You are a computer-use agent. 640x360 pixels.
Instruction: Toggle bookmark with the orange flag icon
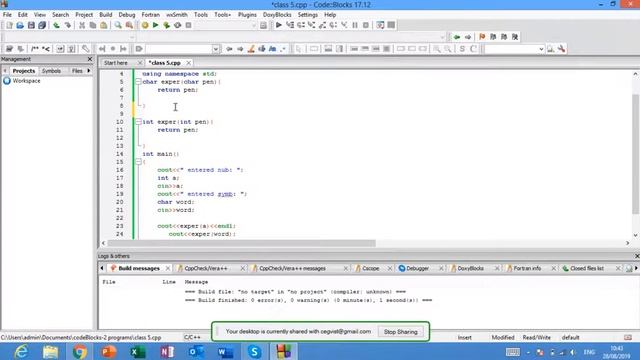pyautogui.click(x=482, y=37)
